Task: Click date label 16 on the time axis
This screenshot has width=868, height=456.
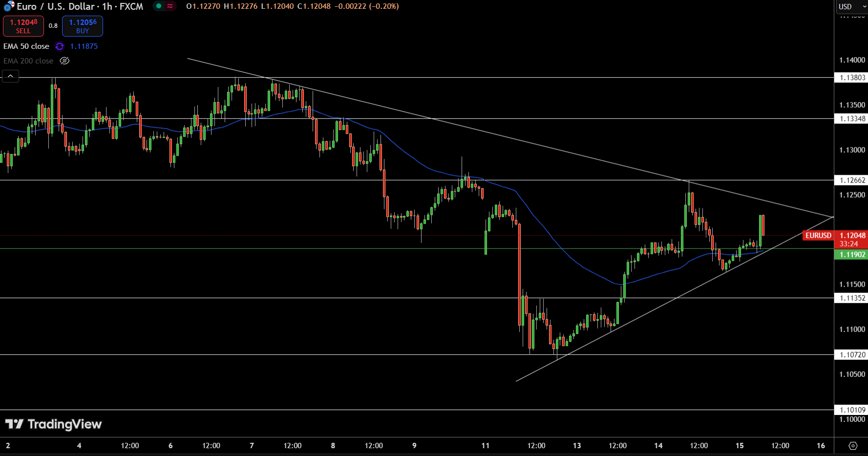Action: click(821, 446)
